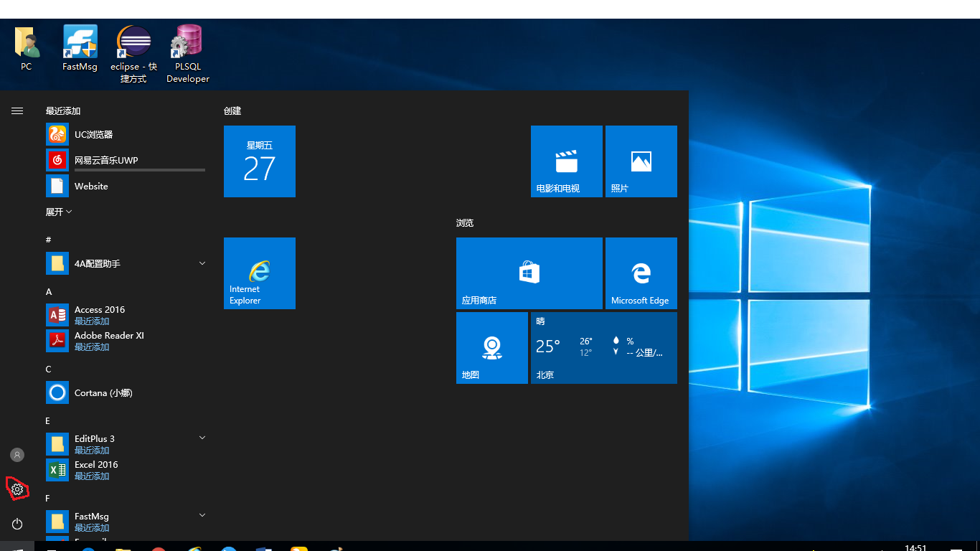Launch UC浏览器 from recently added
980x551 pixels.
(126, 134)
